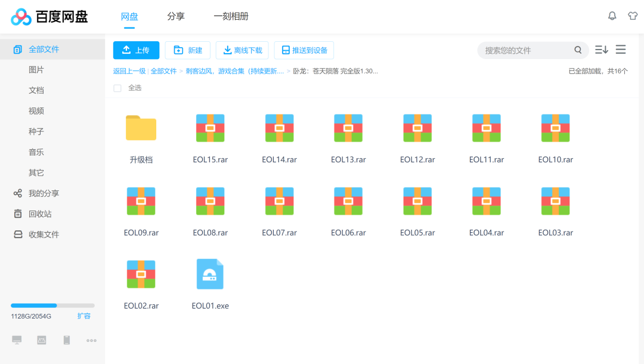Click the EOL09.rar file name
This screenshot has height=364, width=644.
pos(141,233)
